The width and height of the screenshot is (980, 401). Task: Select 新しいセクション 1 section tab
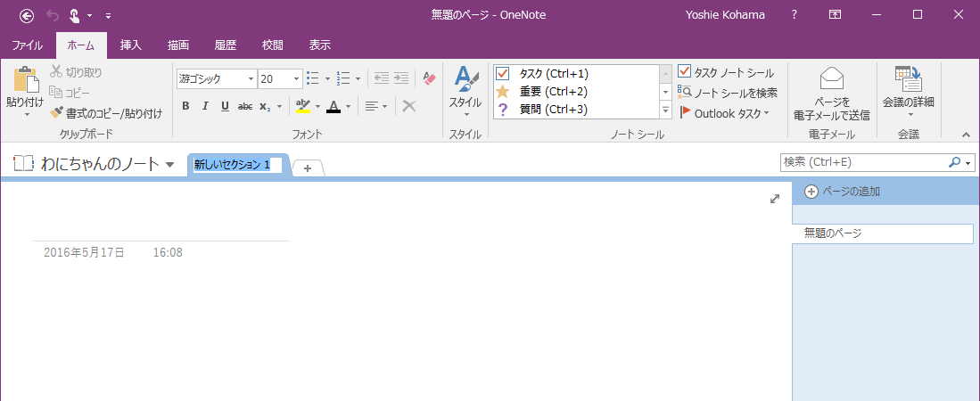tap(237, 165)
